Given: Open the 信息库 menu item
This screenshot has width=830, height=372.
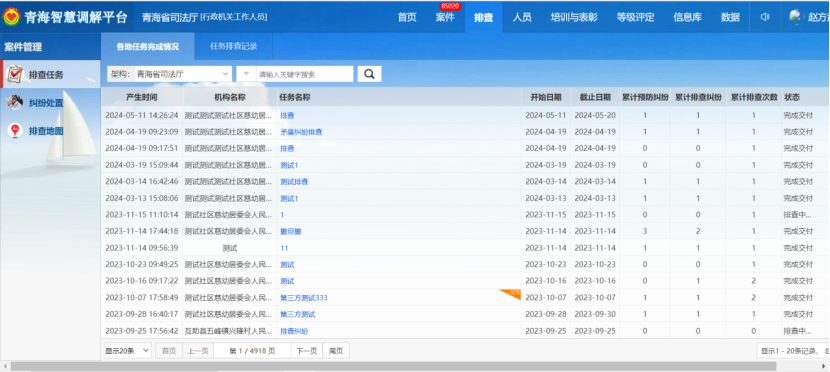Looking at the screenshot, I should [x=688, y=17].
